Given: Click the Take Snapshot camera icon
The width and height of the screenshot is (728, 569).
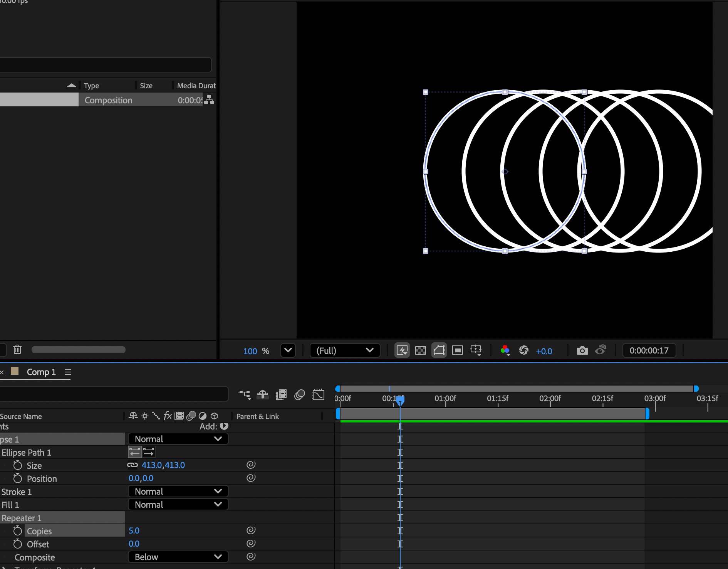Looking at the screenshot, I should [x=582, y=350].
